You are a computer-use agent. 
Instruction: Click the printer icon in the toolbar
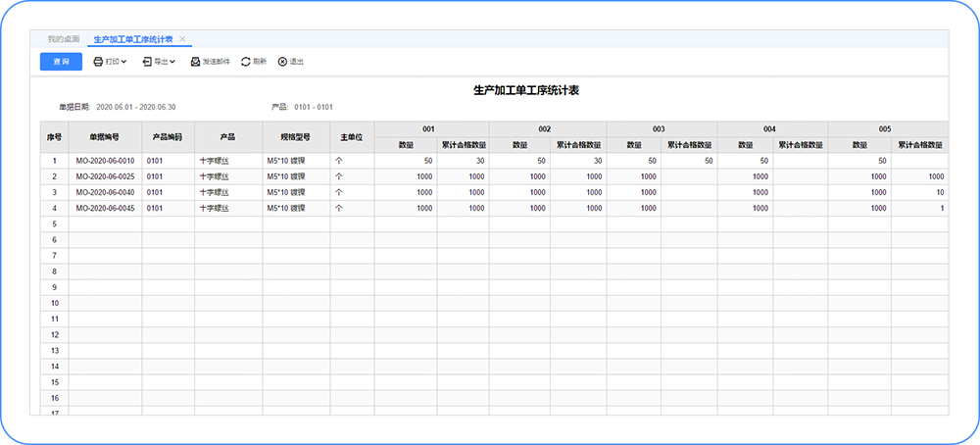[x=98, y=62]
